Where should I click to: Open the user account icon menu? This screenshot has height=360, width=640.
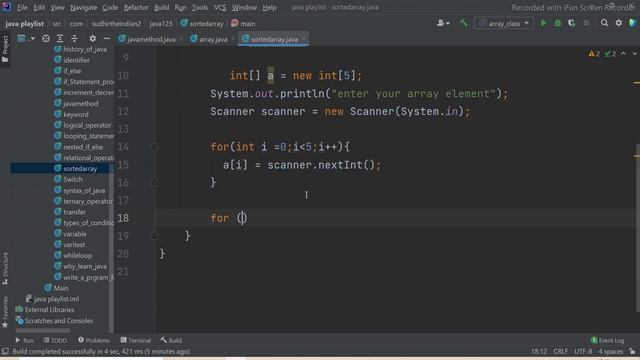(x=443, y=23)
